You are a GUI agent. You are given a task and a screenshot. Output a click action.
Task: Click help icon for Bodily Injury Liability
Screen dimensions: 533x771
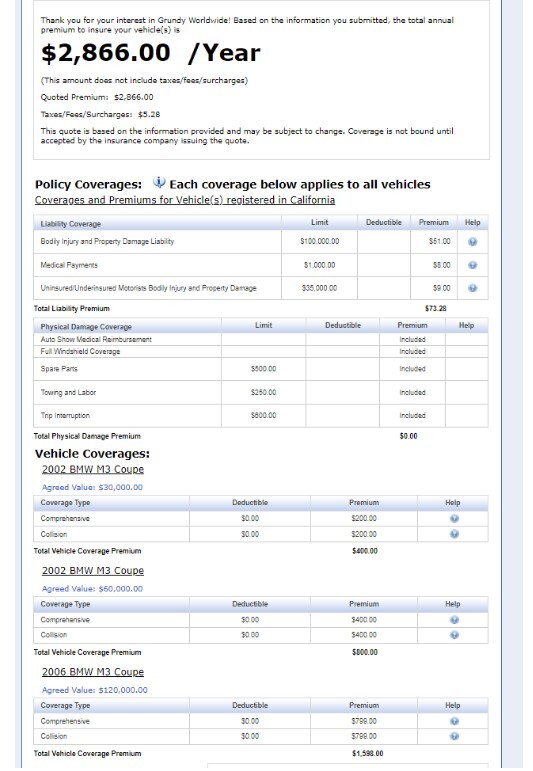(x=472, y=242)
